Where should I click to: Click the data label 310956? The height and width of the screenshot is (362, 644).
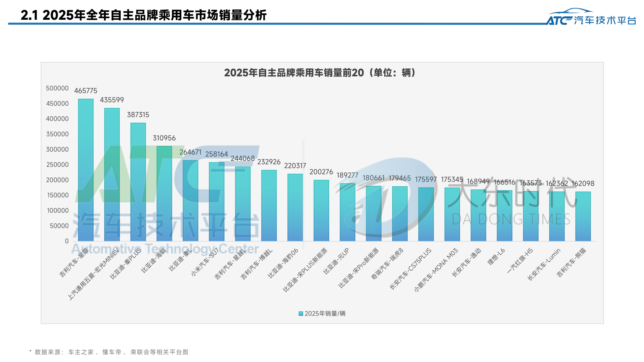pyautogui.click(x=164, y=138)
